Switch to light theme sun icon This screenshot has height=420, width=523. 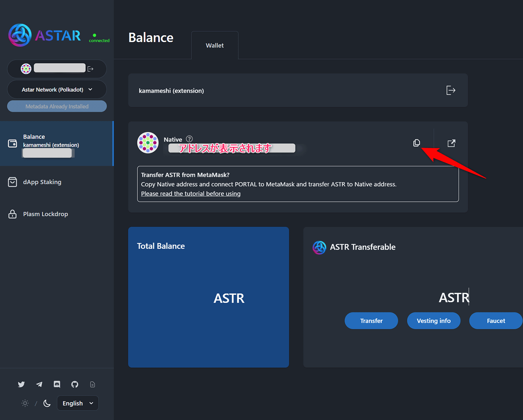(25, 403)
